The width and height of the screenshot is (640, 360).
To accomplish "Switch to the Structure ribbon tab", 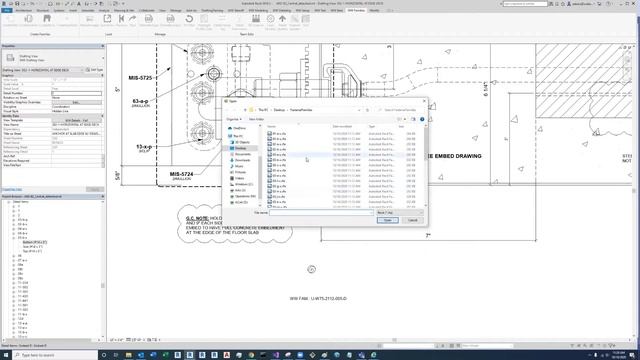I will click(43, 10).
